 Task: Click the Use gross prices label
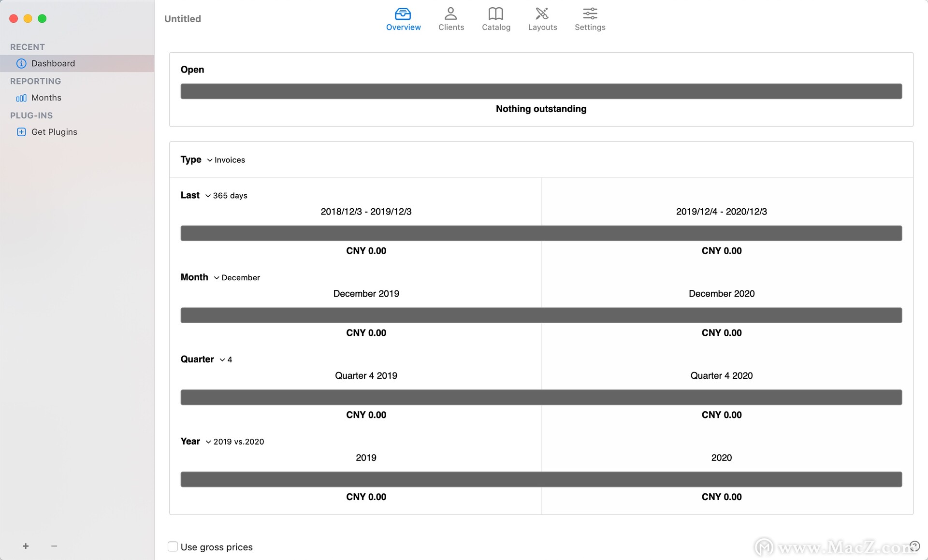tap(217, 547)
